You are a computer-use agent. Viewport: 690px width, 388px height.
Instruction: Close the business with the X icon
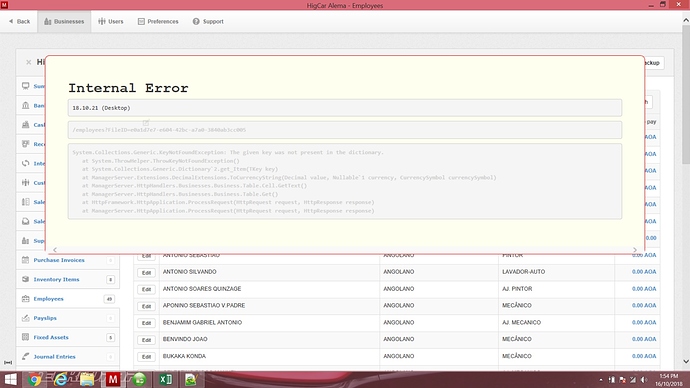click(29, 62)
